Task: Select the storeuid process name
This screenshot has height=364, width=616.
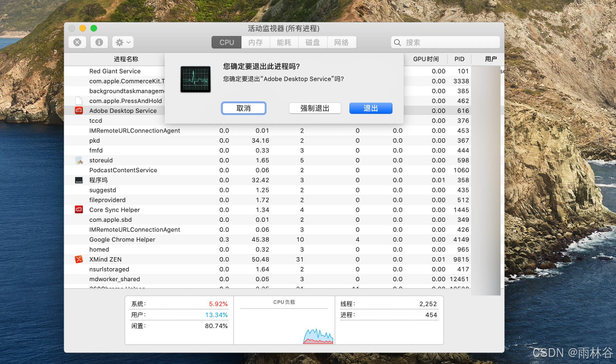Action: (101, 160)
